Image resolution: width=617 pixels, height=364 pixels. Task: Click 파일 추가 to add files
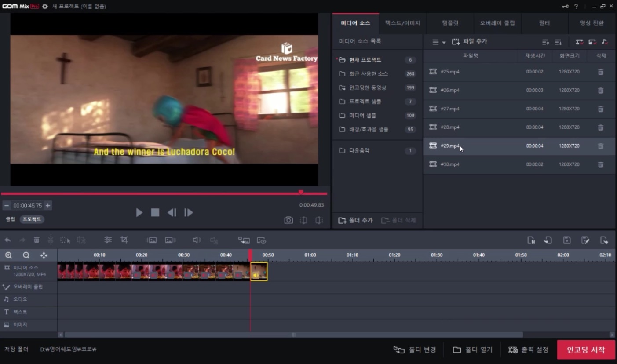point(469,42)
